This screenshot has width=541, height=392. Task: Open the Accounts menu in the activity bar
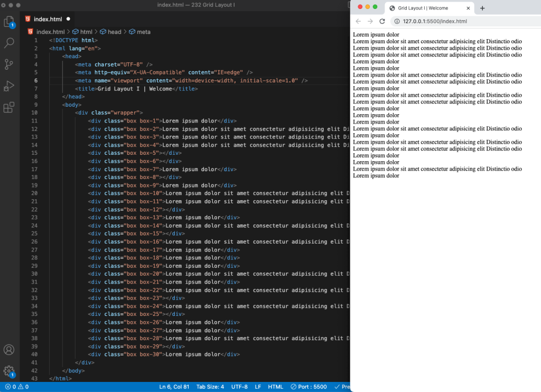pyautogui.click(x=9, y=350)
